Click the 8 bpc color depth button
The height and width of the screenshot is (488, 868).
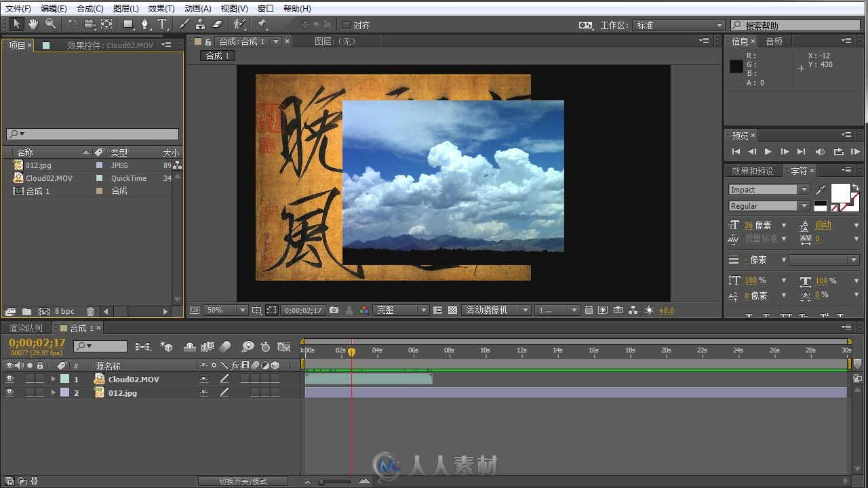coord(65,312)
